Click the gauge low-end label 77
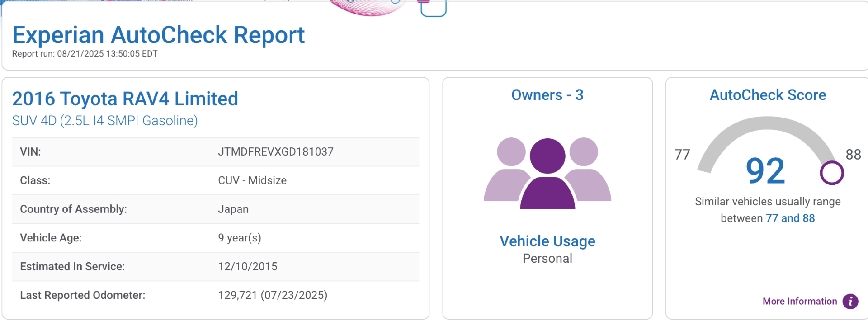Viewport: 868px width, 321px height. coord(682,155)
